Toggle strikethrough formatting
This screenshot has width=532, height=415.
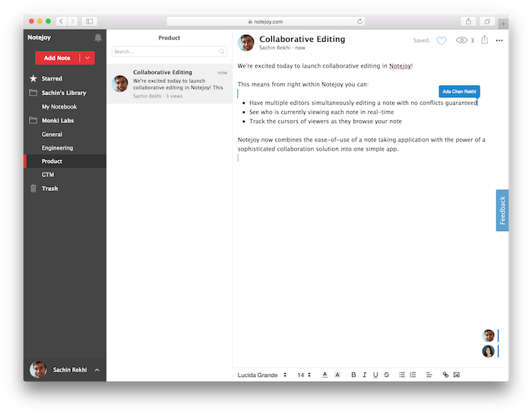(x=386, y=375)
